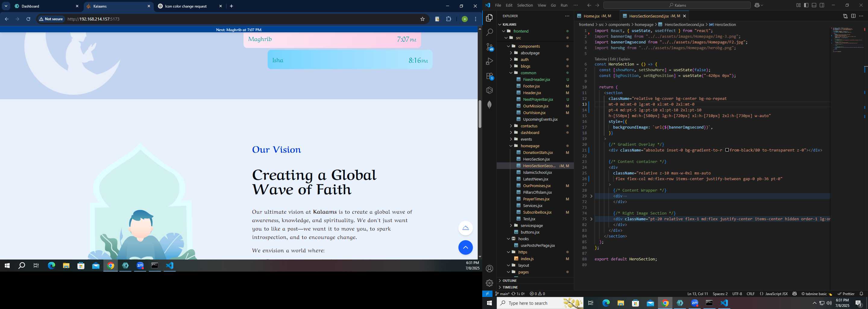Click the blue scroll-to-top arrow button on page
Image resolution: width=868 pixels, height=309 pixels.
point(465,248)
